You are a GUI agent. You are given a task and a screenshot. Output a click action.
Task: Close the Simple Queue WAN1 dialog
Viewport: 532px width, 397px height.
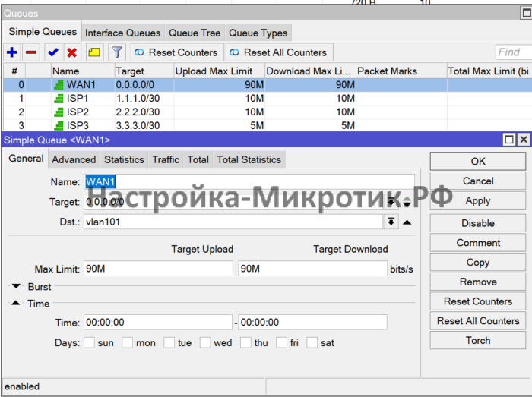pos(524,140)
